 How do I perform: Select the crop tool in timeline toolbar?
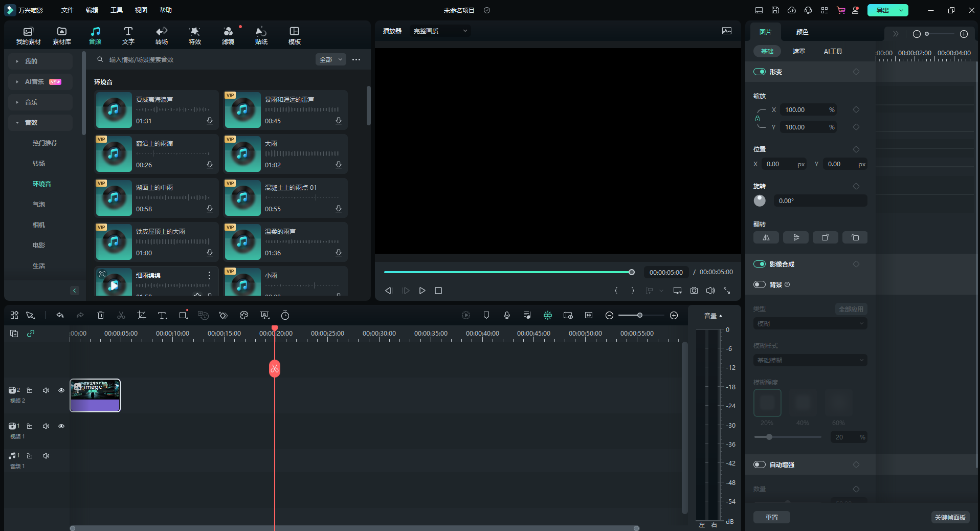(142, 315)
